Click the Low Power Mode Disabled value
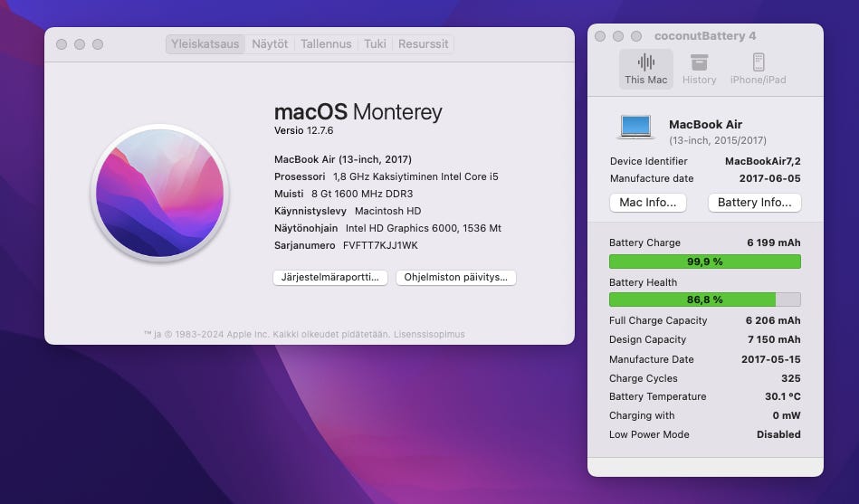Image resolution: width=859 pixels, height=504 pixels. point(778,434)
